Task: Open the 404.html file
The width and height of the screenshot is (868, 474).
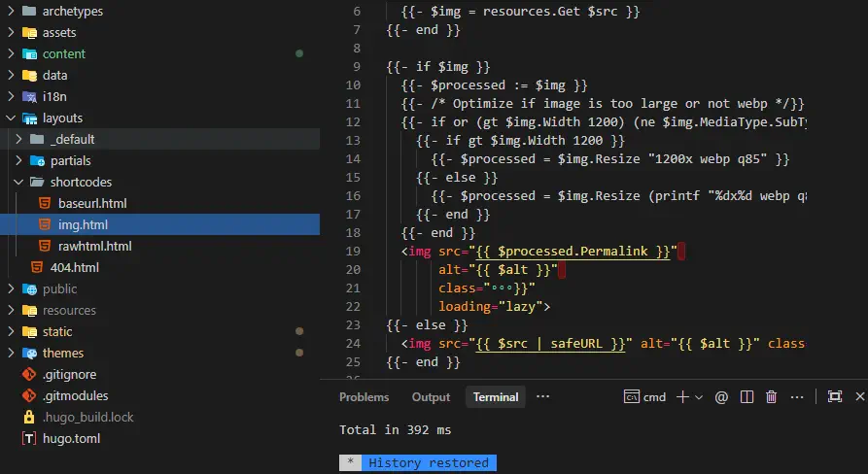Action: 75,268
